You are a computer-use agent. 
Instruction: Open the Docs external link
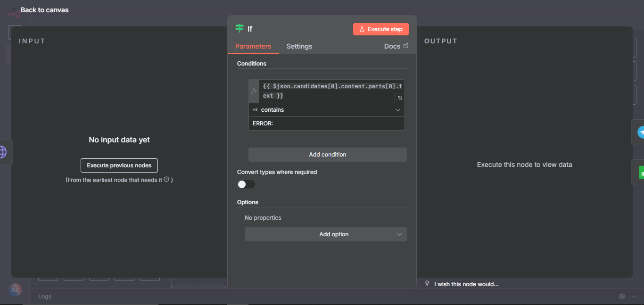click(x=396, y=46)
